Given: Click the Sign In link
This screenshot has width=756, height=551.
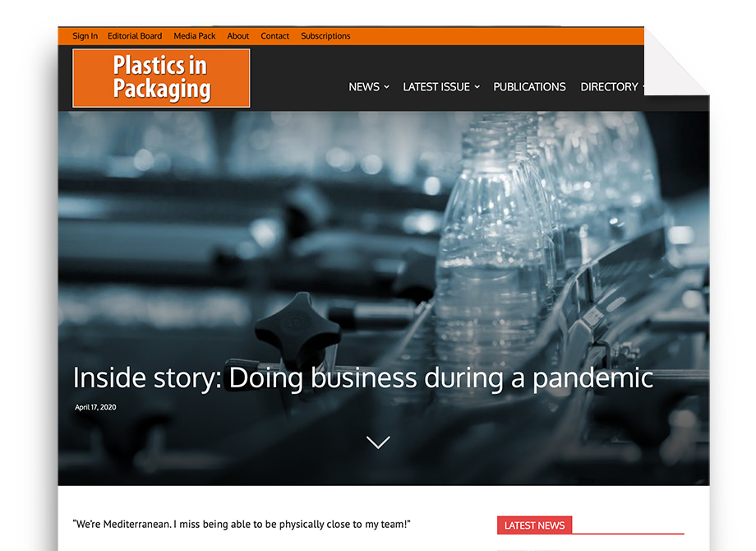Looking at the screenshot, I should (x=85, y=36).
